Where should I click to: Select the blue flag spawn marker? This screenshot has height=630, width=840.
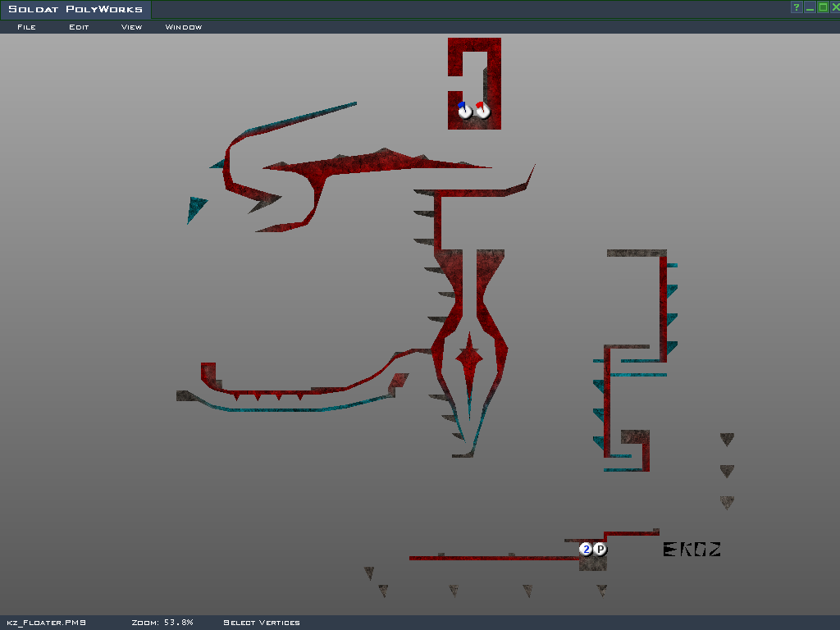(x=465, y=111)
